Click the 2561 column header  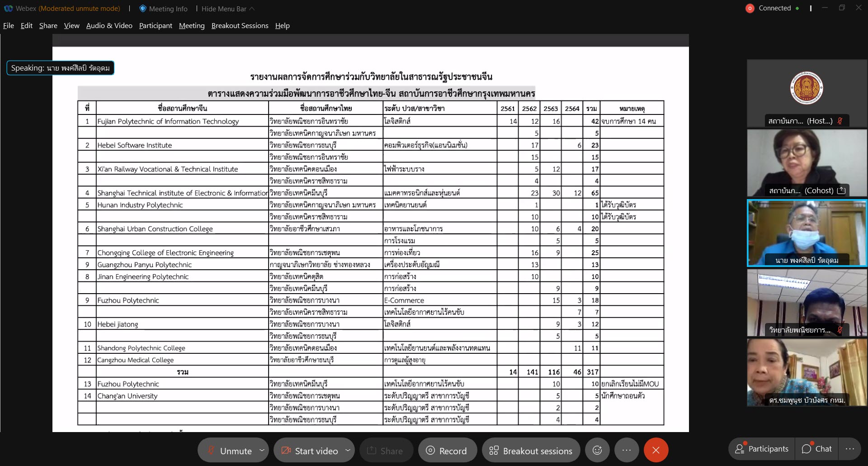coord(508,109)
